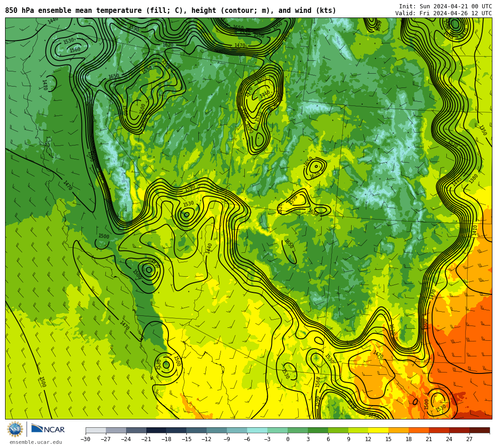Open the ensemble.ucar.edu link text
497x448 pixels.
pyautogui.click(x=36, y=442)
